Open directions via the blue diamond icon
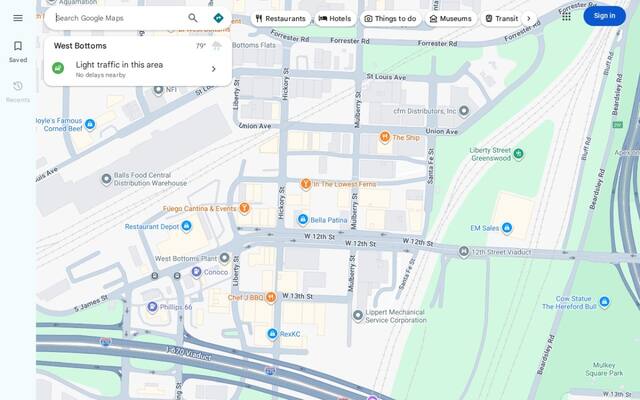This screenshot has height=400, width=640. [218, 18]
